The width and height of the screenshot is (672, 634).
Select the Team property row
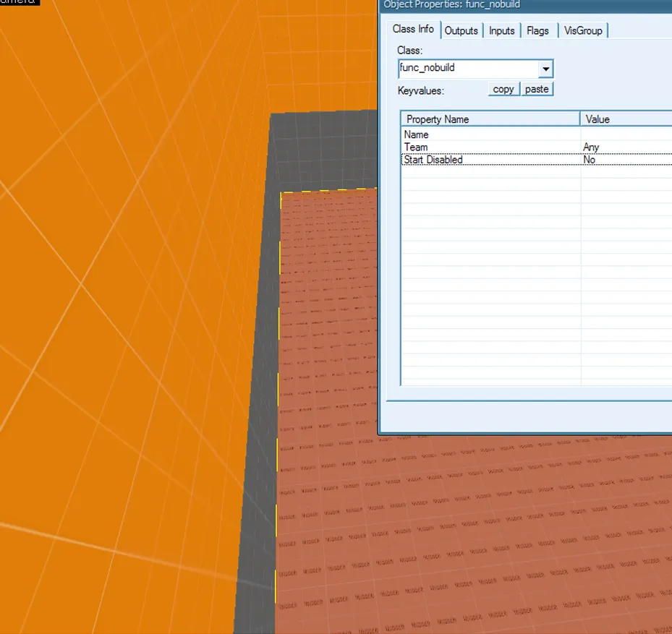pyautogui.click(x=490, y=147)
